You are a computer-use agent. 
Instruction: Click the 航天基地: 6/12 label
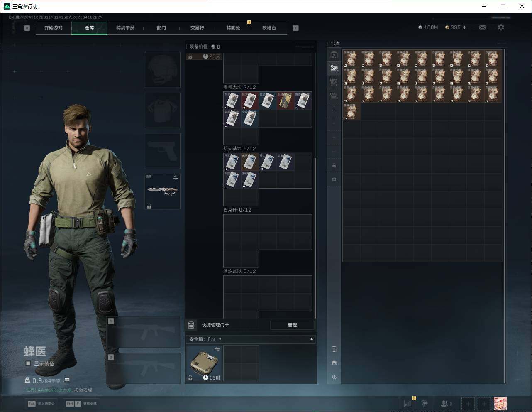(x=239, y=149)
